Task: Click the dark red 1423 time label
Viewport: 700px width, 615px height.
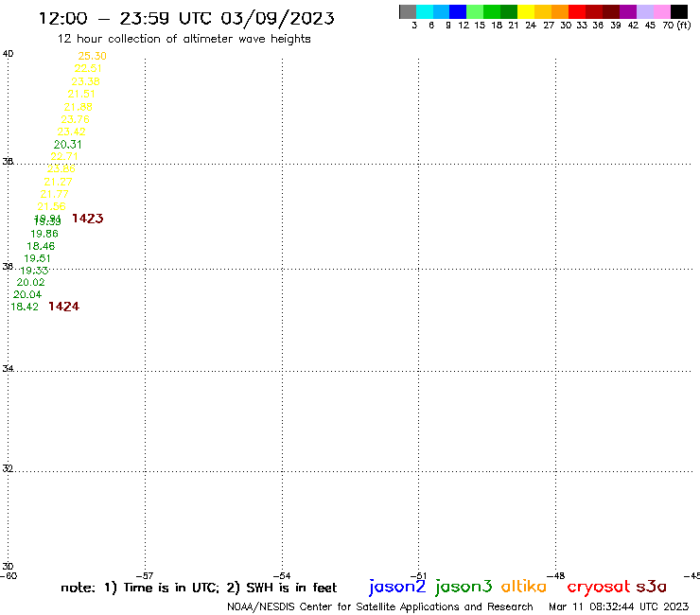Action: (87, 219)
